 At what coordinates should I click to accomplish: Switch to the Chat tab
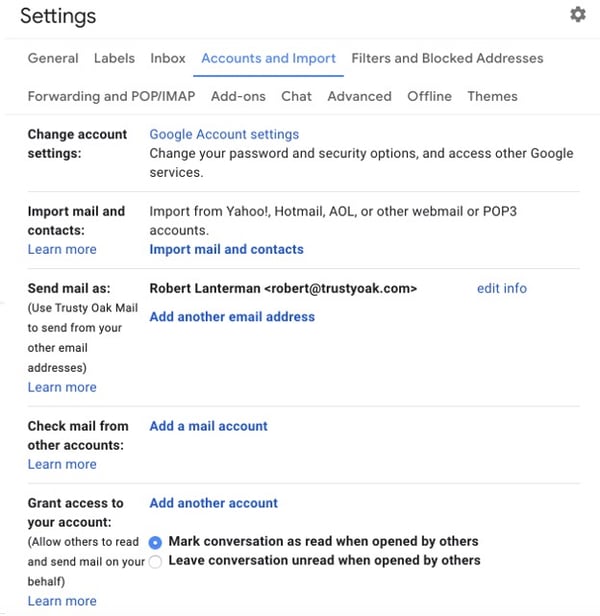tap(297, 96)
